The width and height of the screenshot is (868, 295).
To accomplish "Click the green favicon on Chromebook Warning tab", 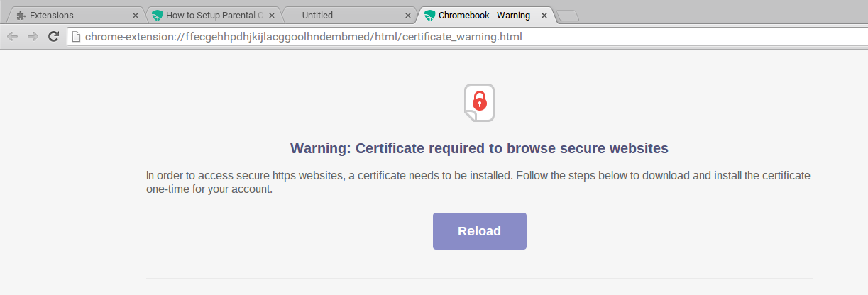I will (429, 16).
